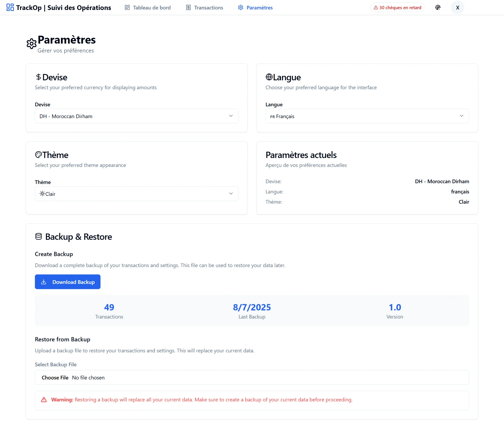
Task: Click the red warning triangle icon
Action: click(44, 400)
